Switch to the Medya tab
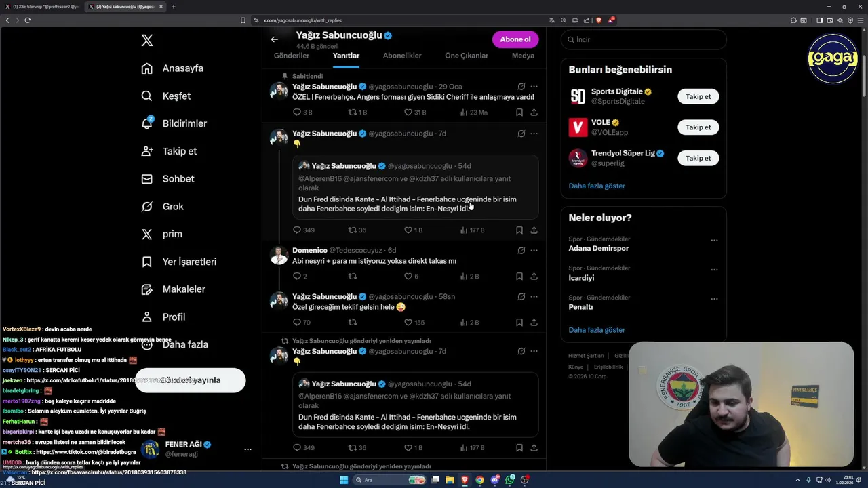The height and width of the screenshot is (488, 868). point(523,56)
